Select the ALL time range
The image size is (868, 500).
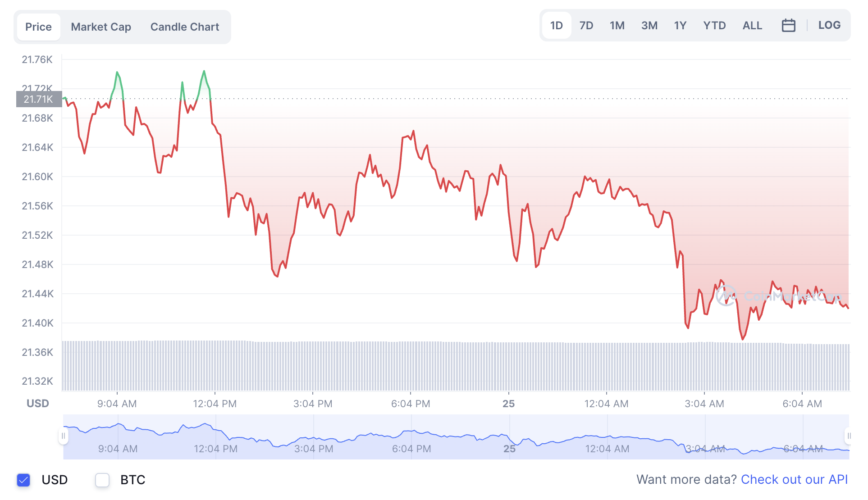(752, 26)
